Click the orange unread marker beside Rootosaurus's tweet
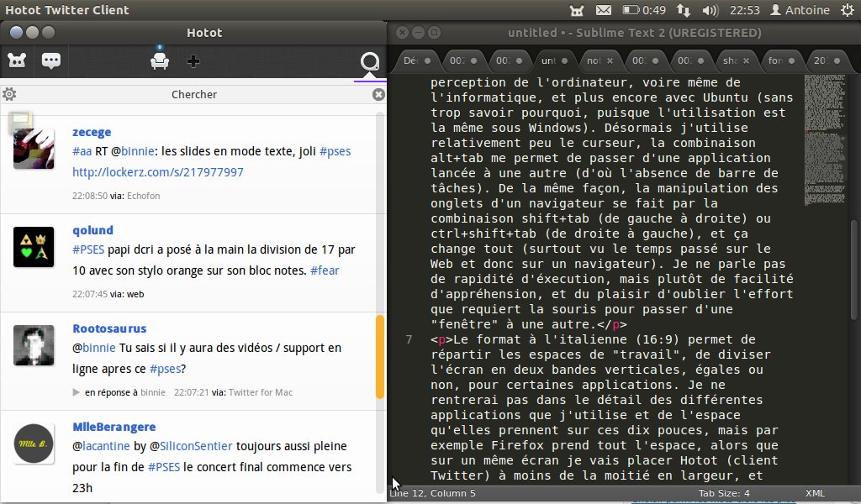The width and height of the screenshot is (861, 504). pos(379,356)
